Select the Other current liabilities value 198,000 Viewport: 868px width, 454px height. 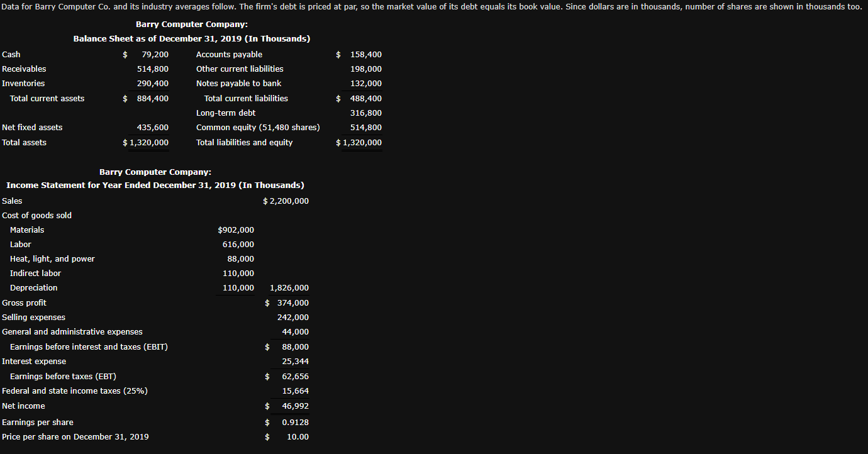click(x=366, y=69)
